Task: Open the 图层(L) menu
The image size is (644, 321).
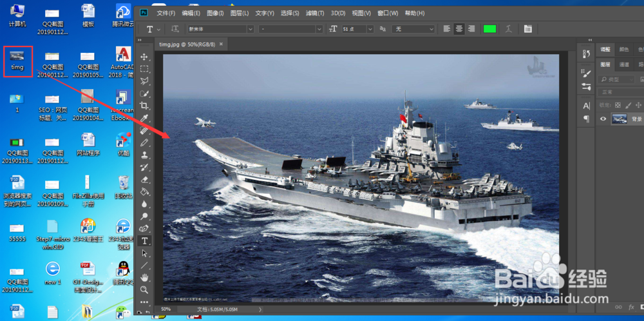Action: [240, 13]
